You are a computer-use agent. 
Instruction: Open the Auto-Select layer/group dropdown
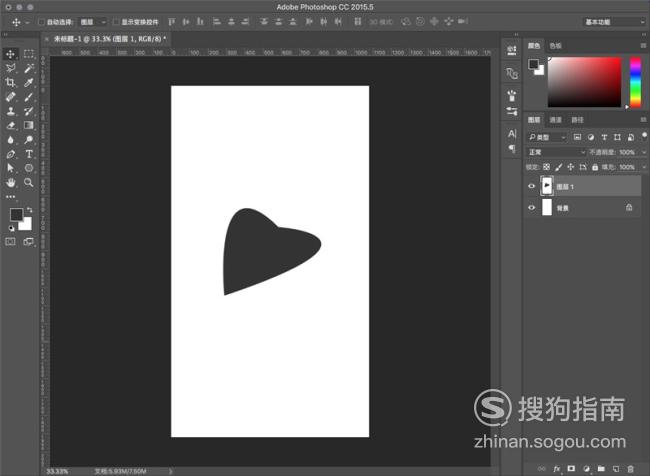click(x=93, y=22)
